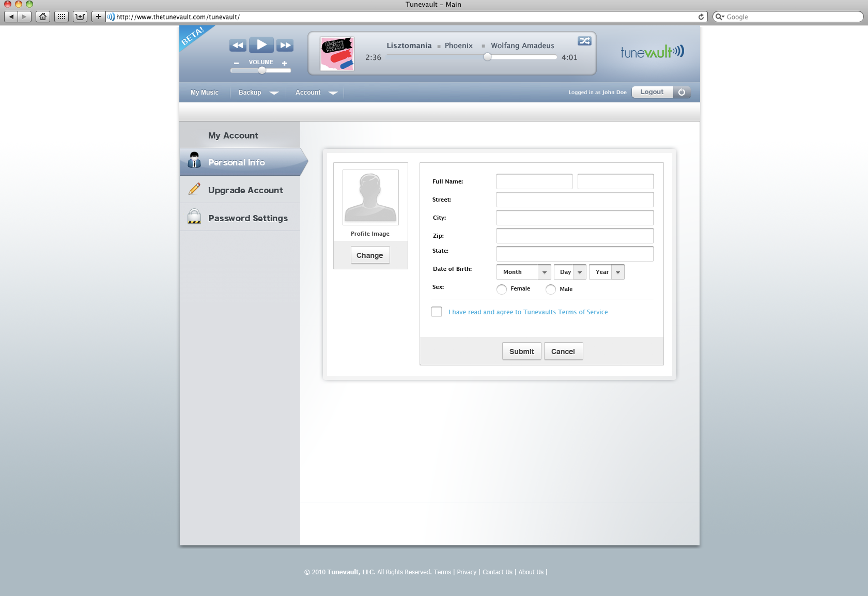Click the power icon next to Logout
This screenshot has width=868, height=596.
coord(681,92)
